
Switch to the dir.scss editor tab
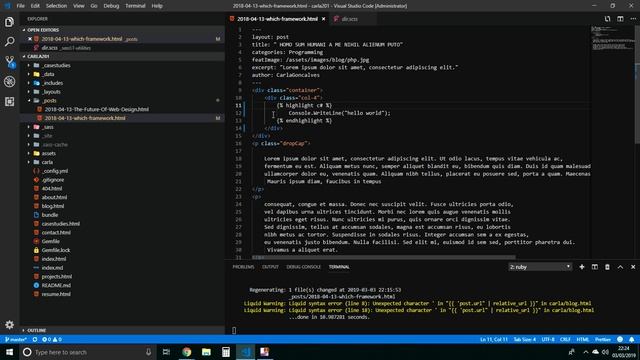coord(350,19)
